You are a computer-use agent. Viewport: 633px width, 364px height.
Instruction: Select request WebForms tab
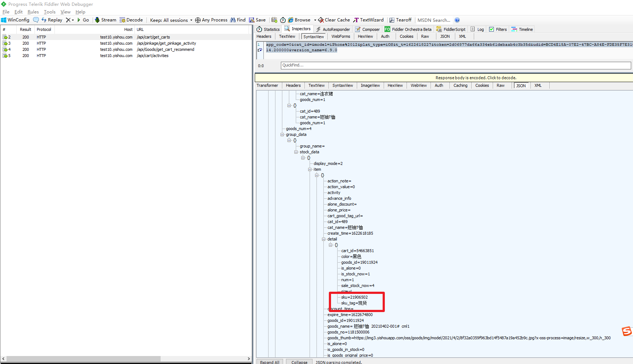point(341,37)
